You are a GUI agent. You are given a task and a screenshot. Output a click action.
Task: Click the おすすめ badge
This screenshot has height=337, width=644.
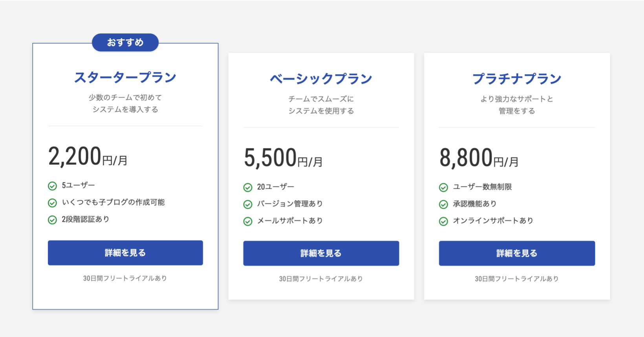[125, 42]
